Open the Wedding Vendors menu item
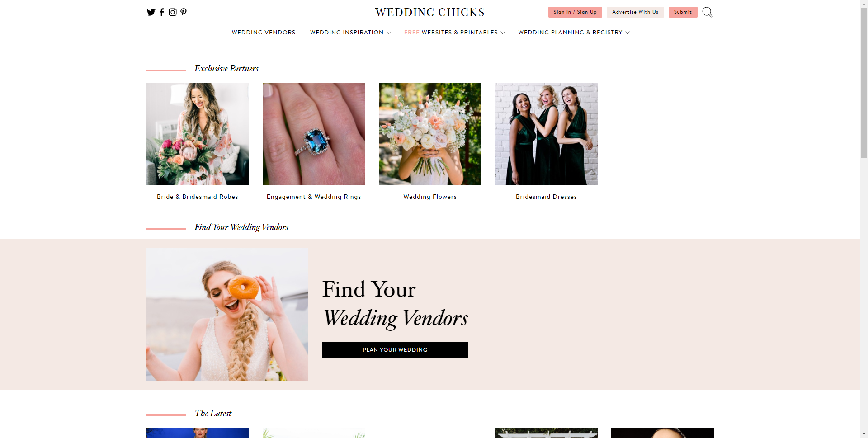The height and width of the screenshot is (438, 868). (x=264, y=33)
